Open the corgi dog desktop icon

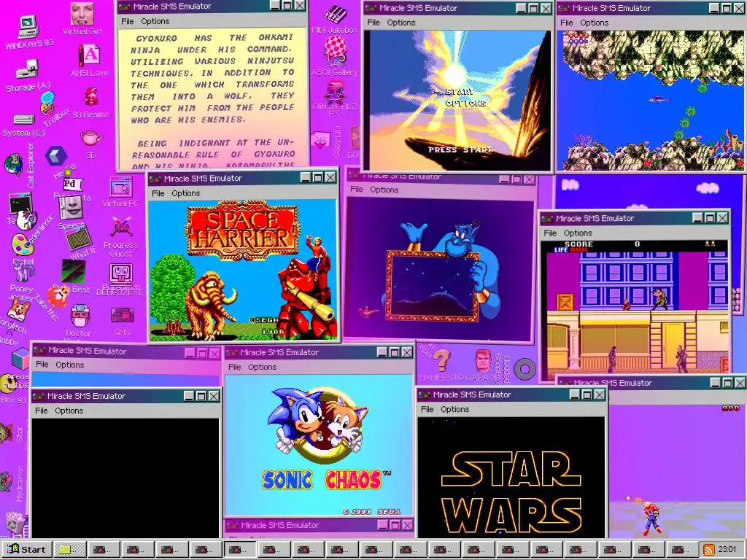pos(18,309)
